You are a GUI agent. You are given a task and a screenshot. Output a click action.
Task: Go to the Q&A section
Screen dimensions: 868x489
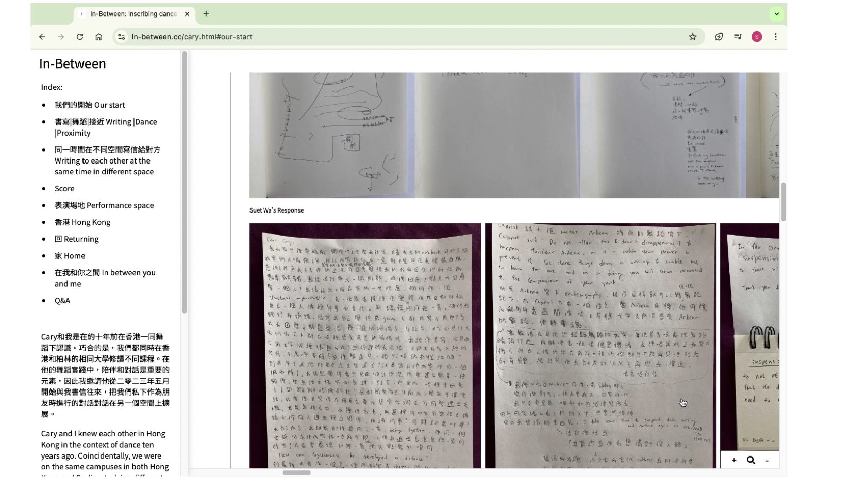tap(62, 301)
